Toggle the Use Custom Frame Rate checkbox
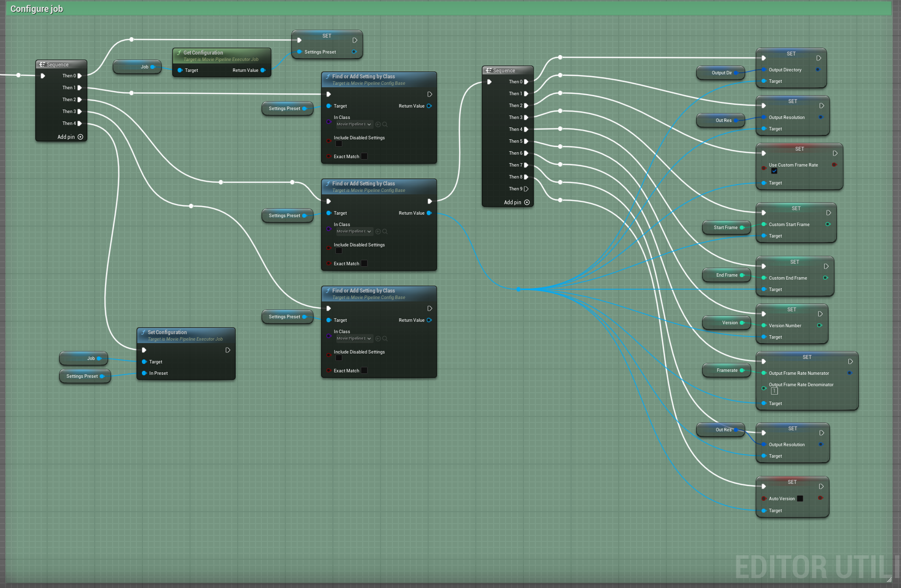 tap(774, 171)
